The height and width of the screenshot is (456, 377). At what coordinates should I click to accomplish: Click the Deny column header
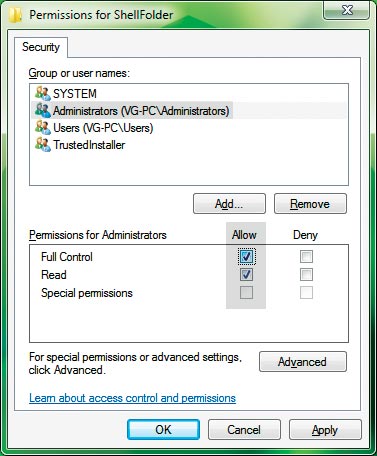click(305, 235)
